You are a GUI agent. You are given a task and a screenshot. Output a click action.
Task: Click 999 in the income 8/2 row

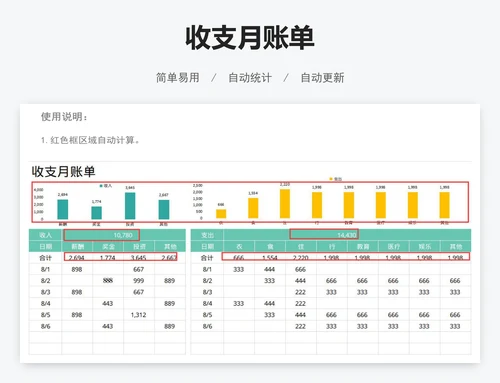[x=139, y=280]
